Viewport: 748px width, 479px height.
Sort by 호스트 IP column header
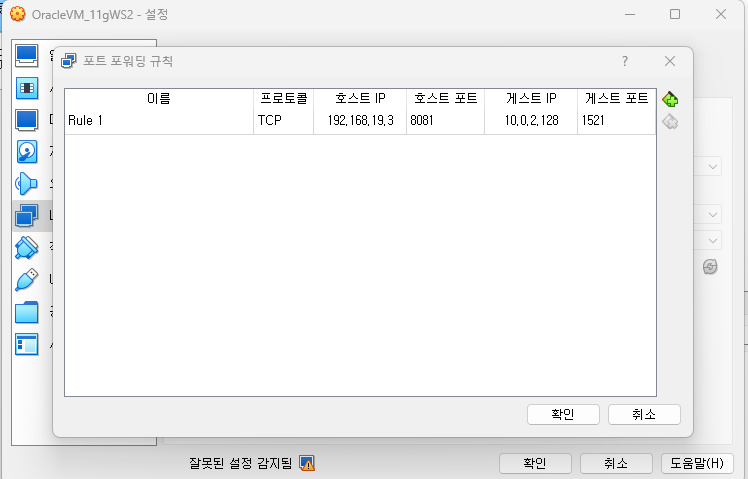pos(360,98)
